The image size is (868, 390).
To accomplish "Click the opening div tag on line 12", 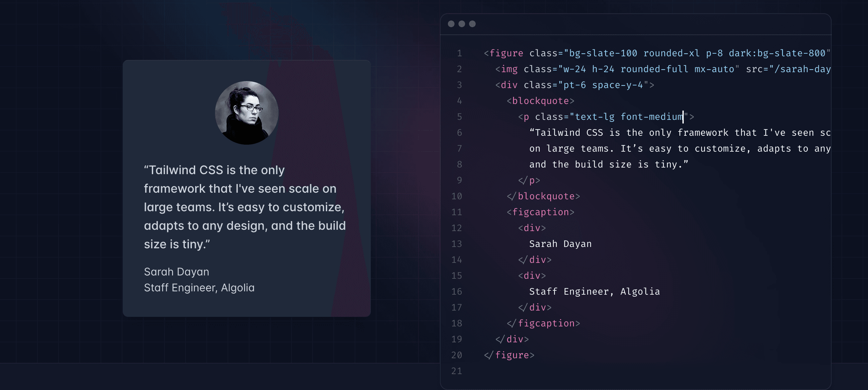I will (x=532, y=228).
